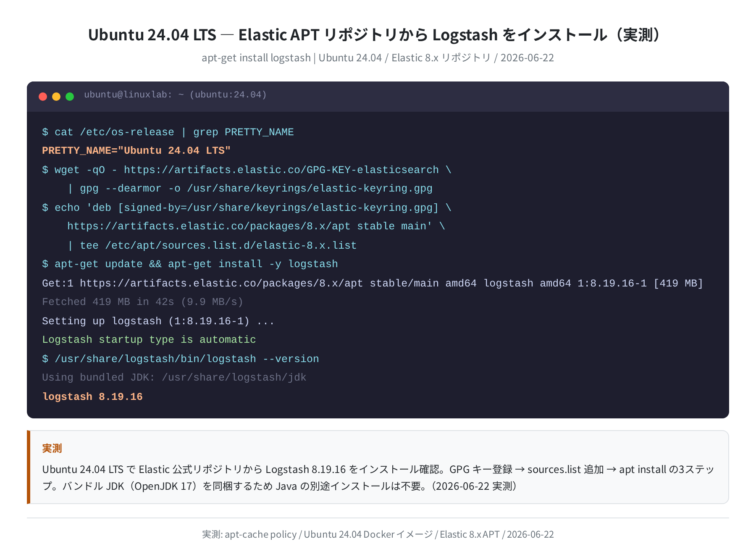Click the 'Get:1' package download output line
Viewport: 756px width, 557px height.
pyautogui.click(x=373, y=284)
